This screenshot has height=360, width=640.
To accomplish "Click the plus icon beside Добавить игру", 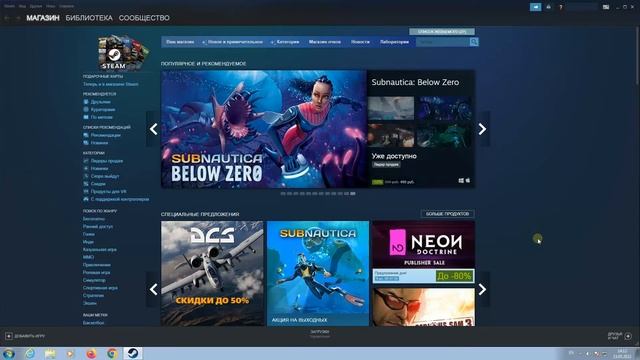I will 9,336.
